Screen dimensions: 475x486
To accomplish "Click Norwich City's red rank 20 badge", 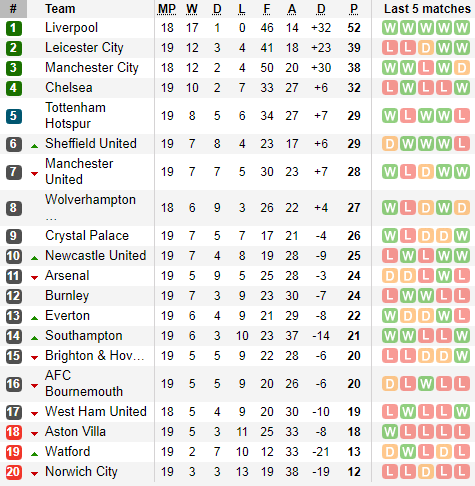I will (x=14, y=472).
